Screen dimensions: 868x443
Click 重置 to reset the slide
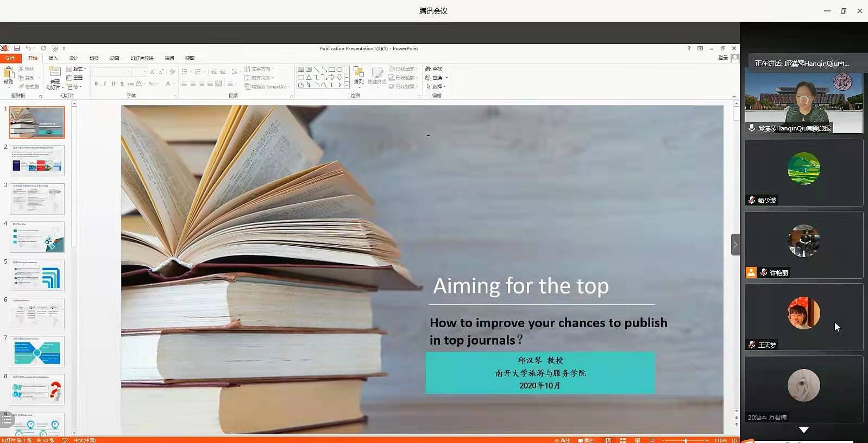[x=75, y=78]
